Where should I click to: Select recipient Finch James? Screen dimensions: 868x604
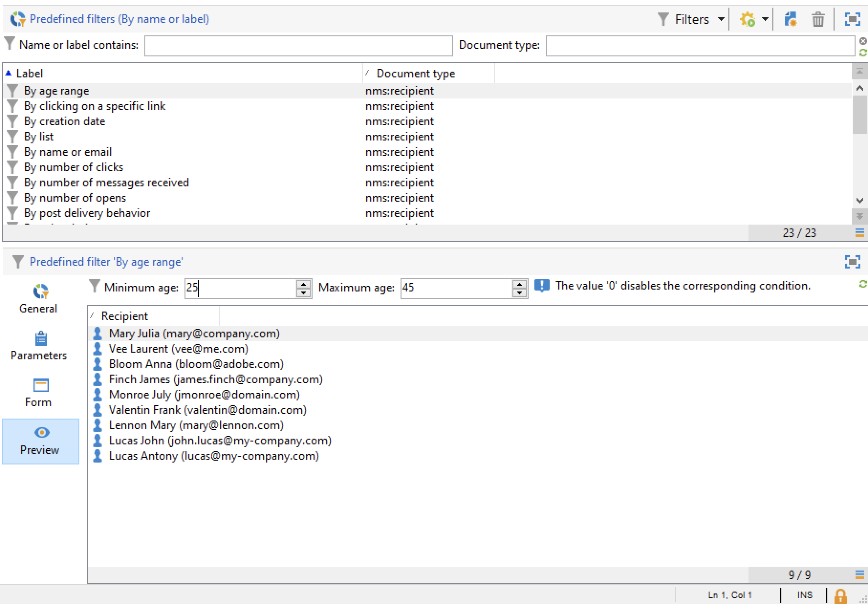(x=478, y=379)
